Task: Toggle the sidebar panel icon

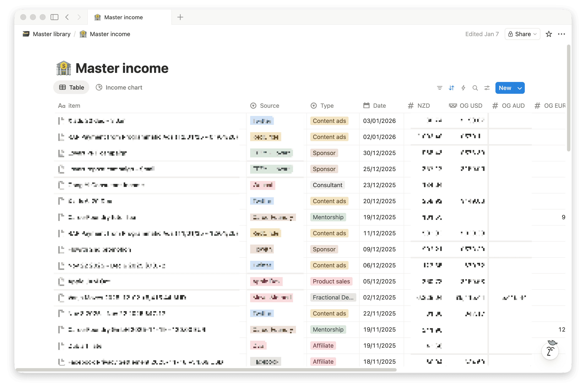Action: point(54,17)
